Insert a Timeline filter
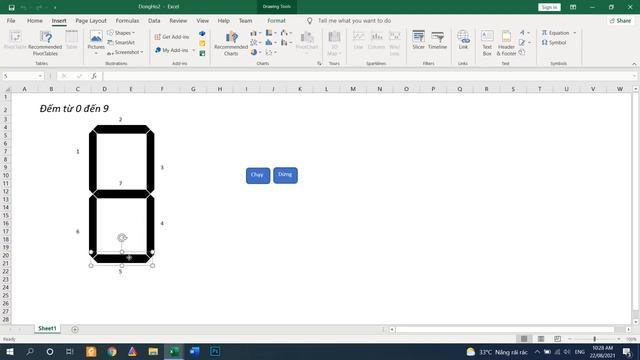This screenshot has width=640, height=360. point(438,40)
